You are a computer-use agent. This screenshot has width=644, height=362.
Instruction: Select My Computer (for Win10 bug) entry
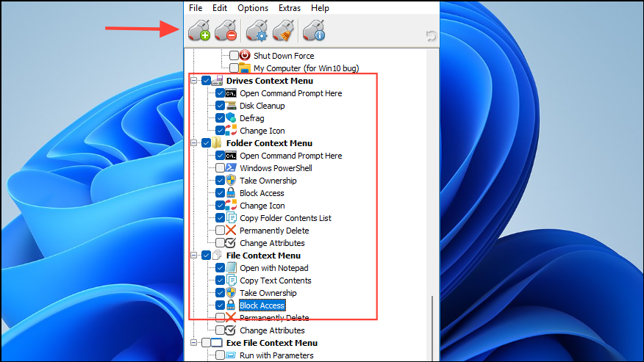coord(307,68)
